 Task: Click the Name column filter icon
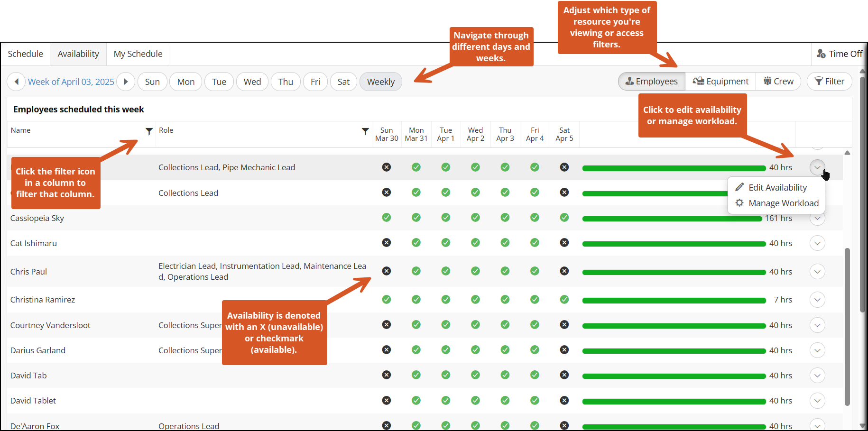tap(149, 131)
